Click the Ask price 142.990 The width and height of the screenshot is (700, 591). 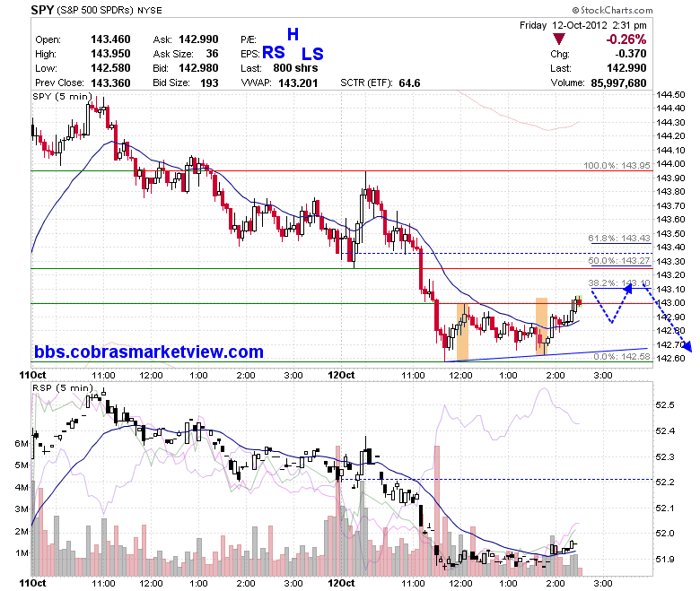coord(198,39)
